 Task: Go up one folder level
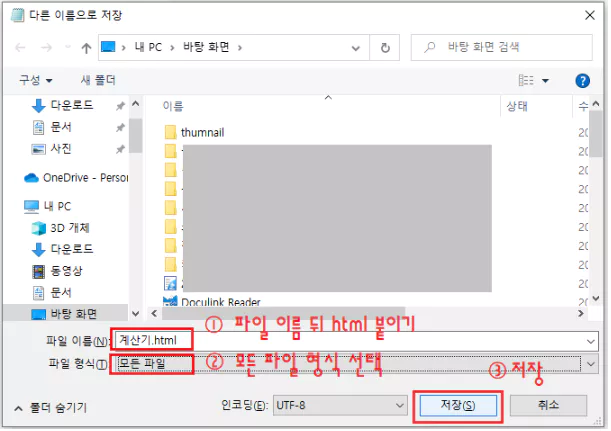(86, 48)
